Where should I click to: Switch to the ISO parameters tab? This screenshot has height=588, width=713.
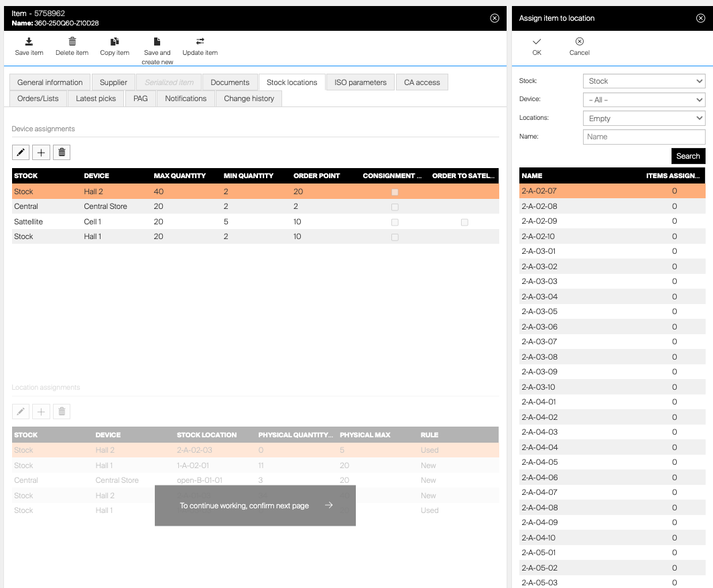(361, 82)
